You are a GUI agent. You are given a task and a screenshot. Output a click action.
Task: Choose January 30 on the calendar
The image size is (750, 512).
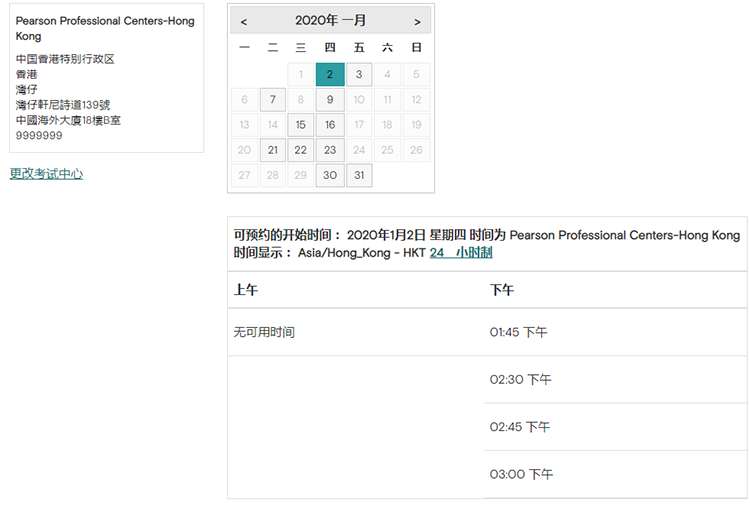[330, 175]
